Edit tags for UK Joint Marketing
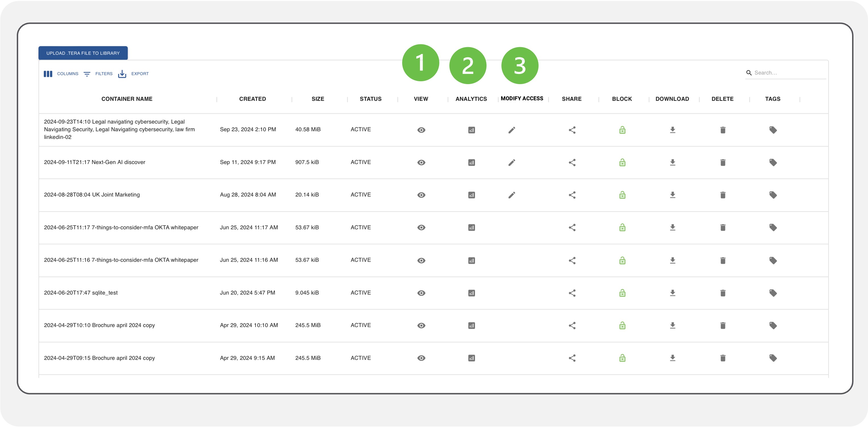The image size is (868, 427). [773, 195]
